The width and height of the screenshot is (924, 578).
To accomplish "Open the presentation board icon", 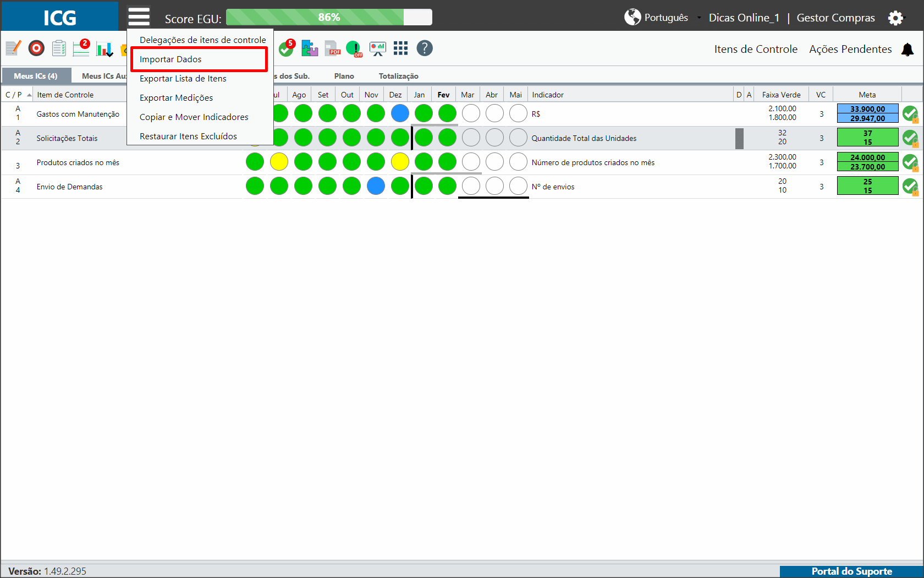I will click(x=378, y=48).
